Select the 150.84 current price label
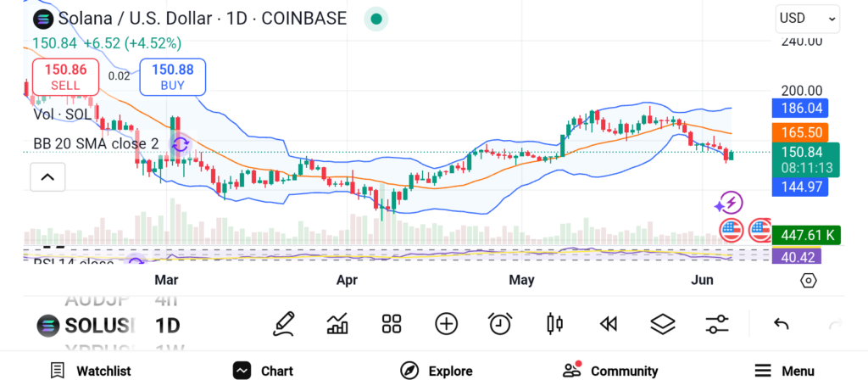The height and width of the screenshot is (391, 868). point(805,159)
